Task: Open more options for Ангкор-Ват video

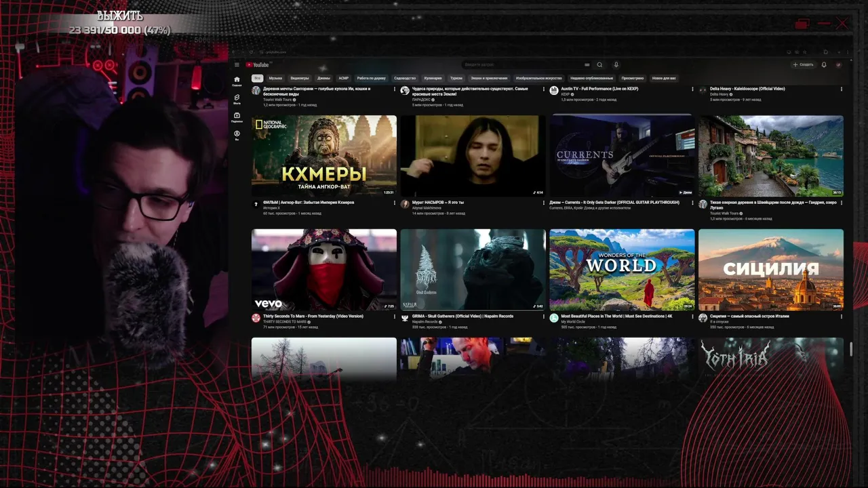Action: click(394, 203)
